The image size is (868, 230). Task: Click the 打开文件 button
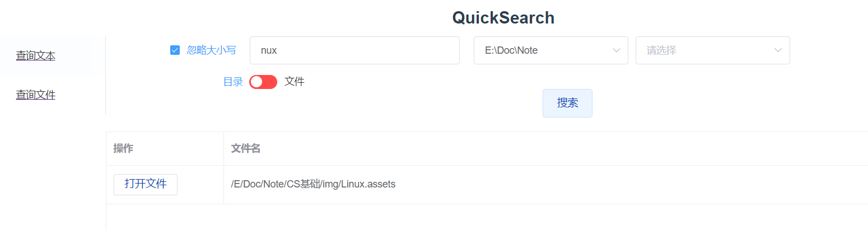[x=146, y=184]
